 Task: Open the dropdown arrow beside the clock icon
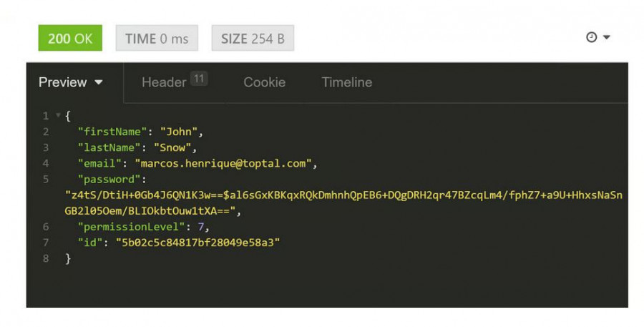pyautogui.click(x=607, y=37)
